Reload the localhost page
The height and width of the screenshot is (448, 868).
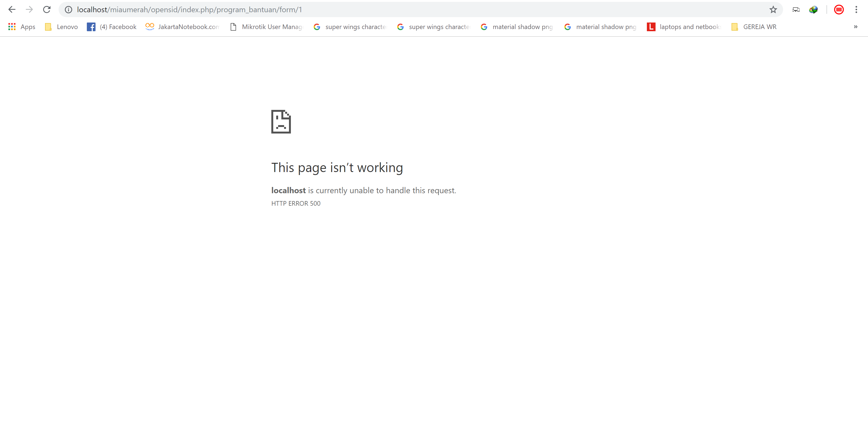pos(47,9)
